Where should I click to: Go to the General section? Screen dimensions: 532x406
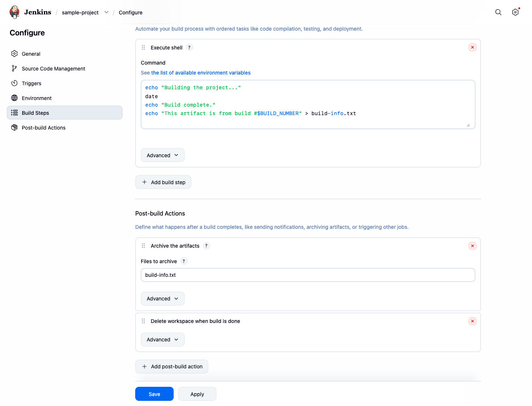coord(65,54)
